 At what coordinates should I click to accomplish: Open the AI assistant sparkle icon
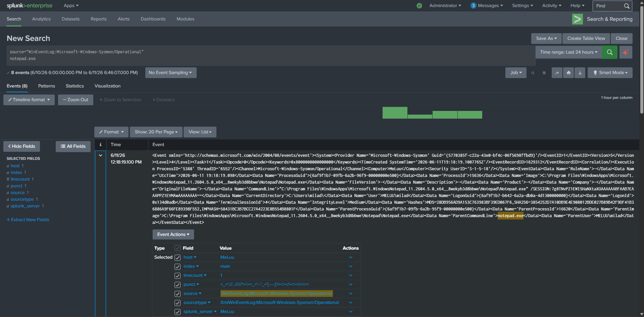coord(626,52)
